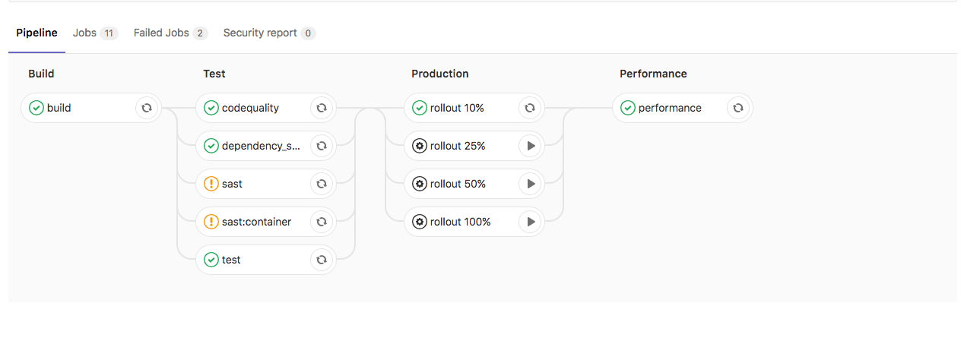This screenshot has width=980, height=344.
Task: Click the build passed status icon
Action: [x=36, y=108]
